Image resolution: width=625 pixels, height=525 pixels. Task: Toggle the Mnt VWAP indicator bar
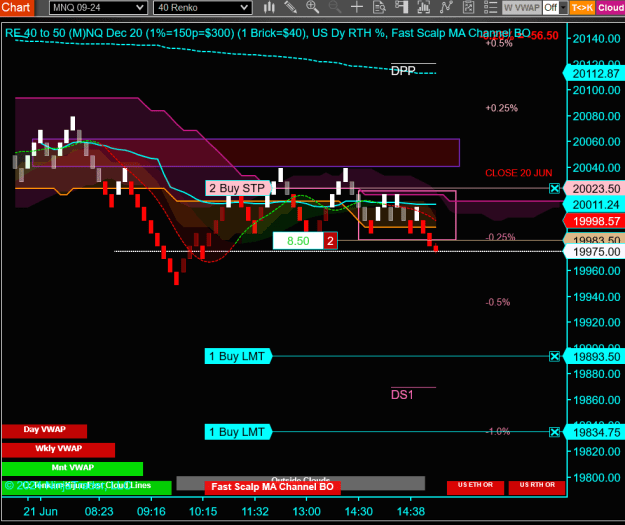(x=72, y=469)
